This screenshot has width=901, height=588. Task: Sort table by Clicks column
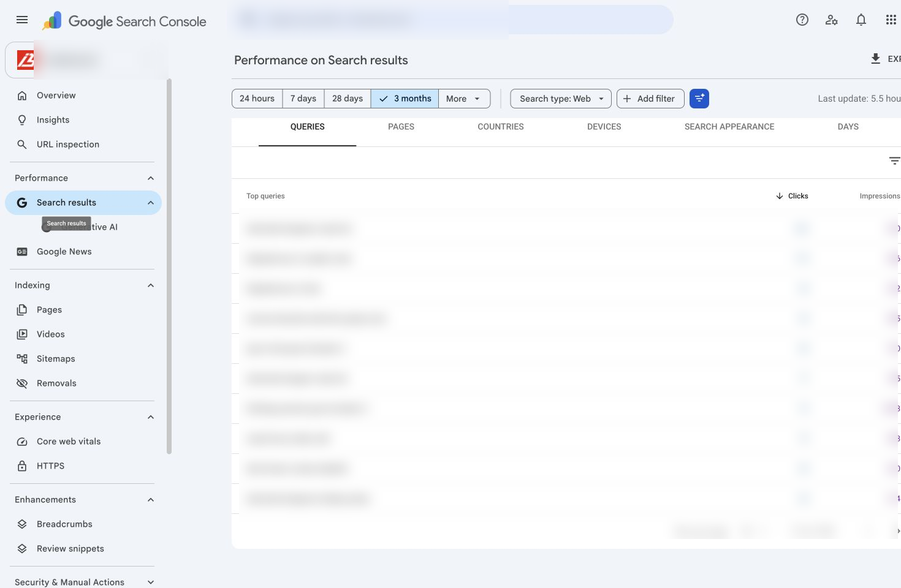click(x=792, y=196)
